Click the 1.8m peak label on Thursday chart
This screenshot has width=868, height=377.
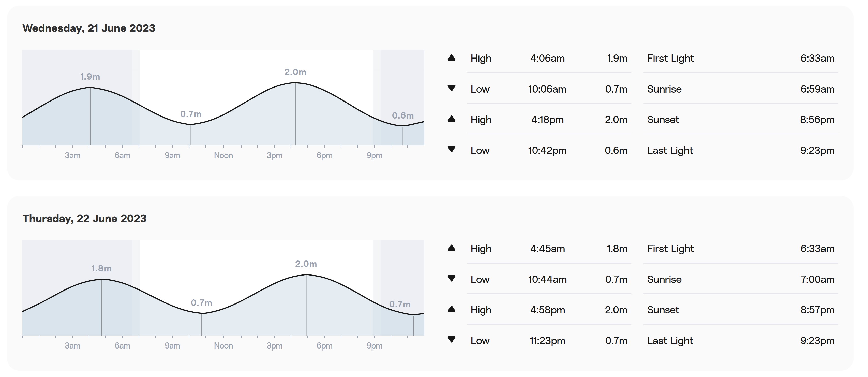point(101,268)
